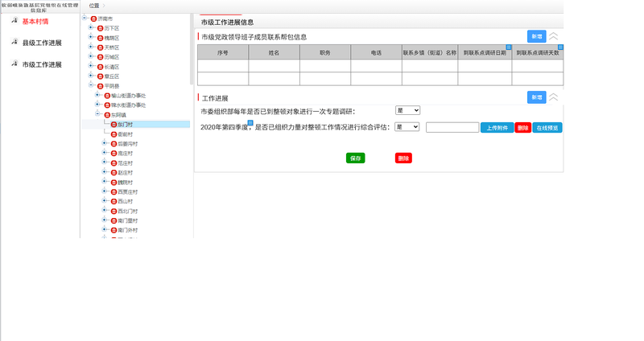Click the 在线预览 button
This screenshot has width=644, height=341.
point(547,128)
